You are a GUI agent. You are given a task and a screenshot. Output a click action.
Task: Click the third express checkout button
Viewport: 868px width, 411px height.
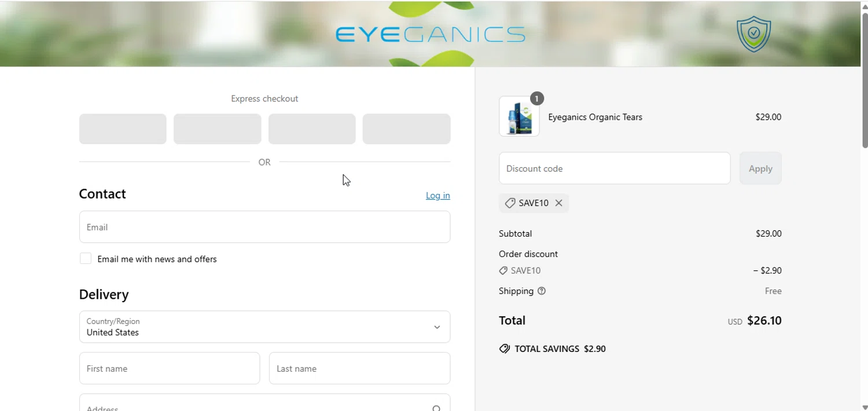pos(312,129)
